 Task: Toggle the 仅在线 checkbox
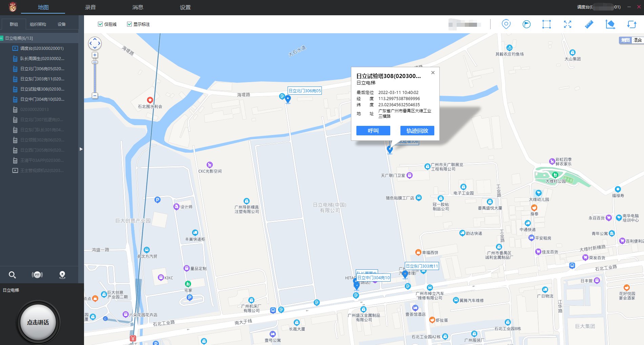click(x=100, y=24)
